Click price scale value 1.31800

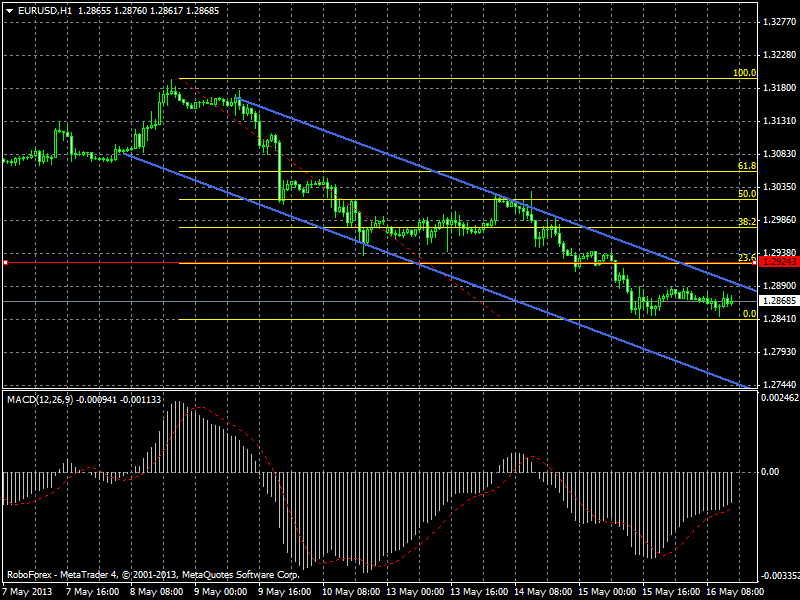click(x=780, y=88)
